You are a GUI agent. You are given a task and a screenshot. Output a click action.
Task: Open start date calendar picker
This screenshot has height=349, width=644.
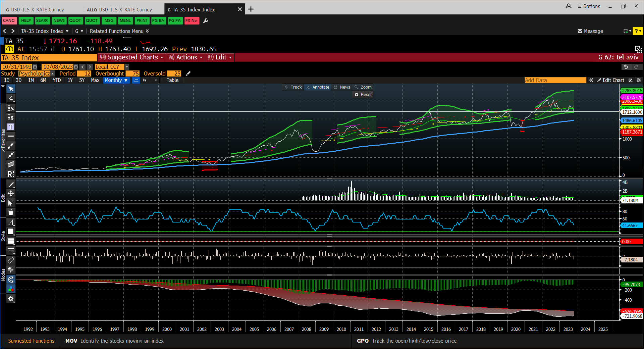35,67
